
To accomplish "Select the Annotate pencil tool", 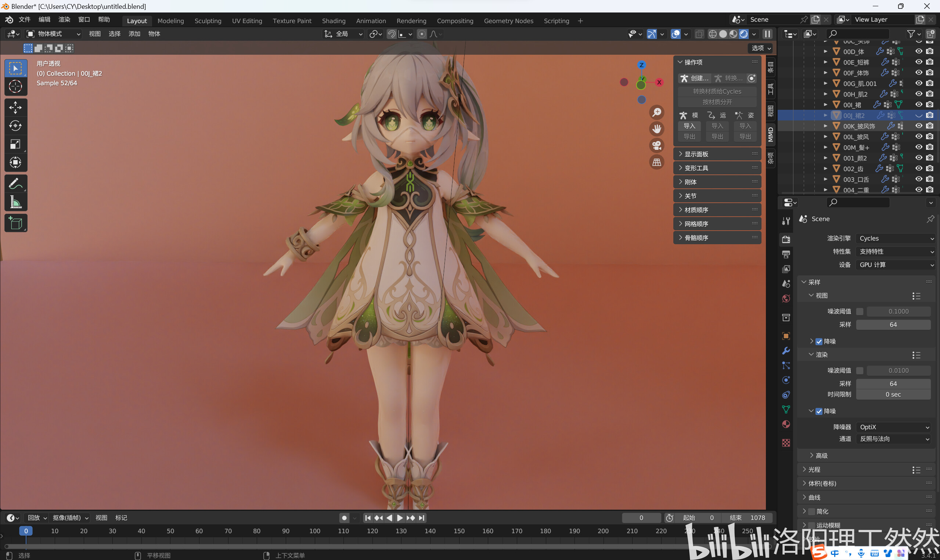I will pos(15,184).
